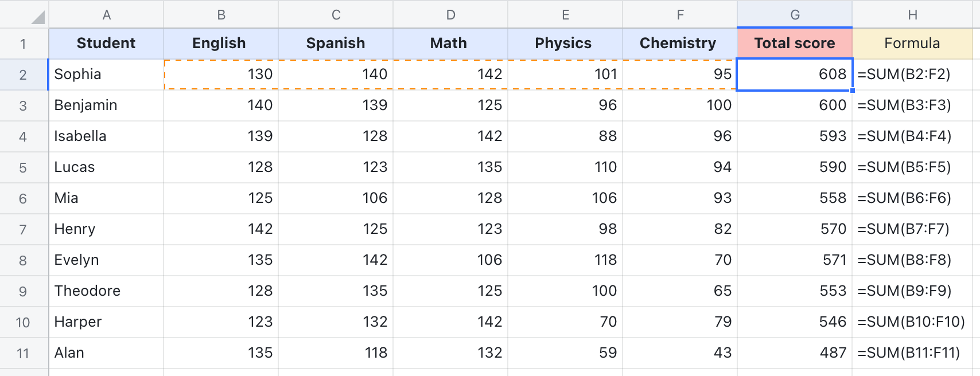
Task: Click the =SUM(B11:F11) formula cell
Action: (912, 353)
